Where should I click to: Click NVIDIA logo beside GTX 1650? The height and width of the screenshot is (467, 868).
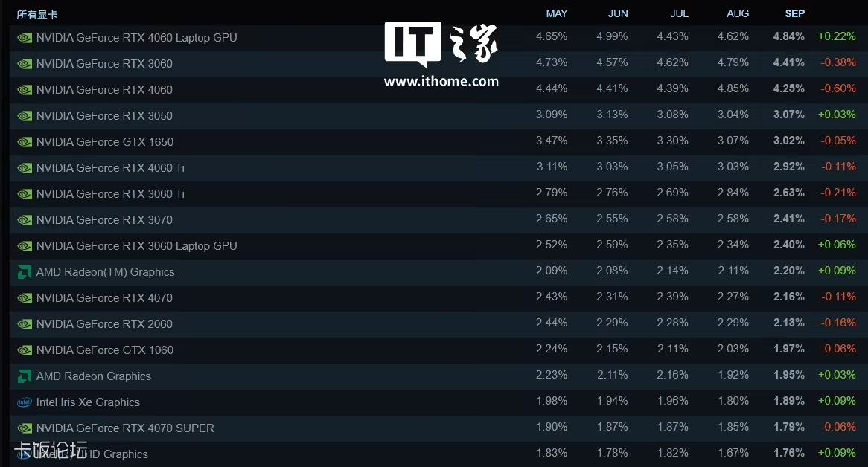click(x=25, y=142)
